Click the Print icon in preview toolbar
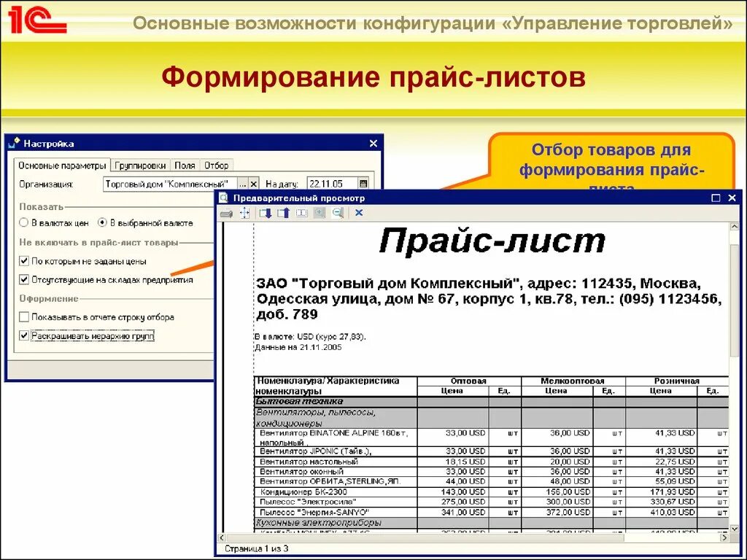 coord(226,214)
